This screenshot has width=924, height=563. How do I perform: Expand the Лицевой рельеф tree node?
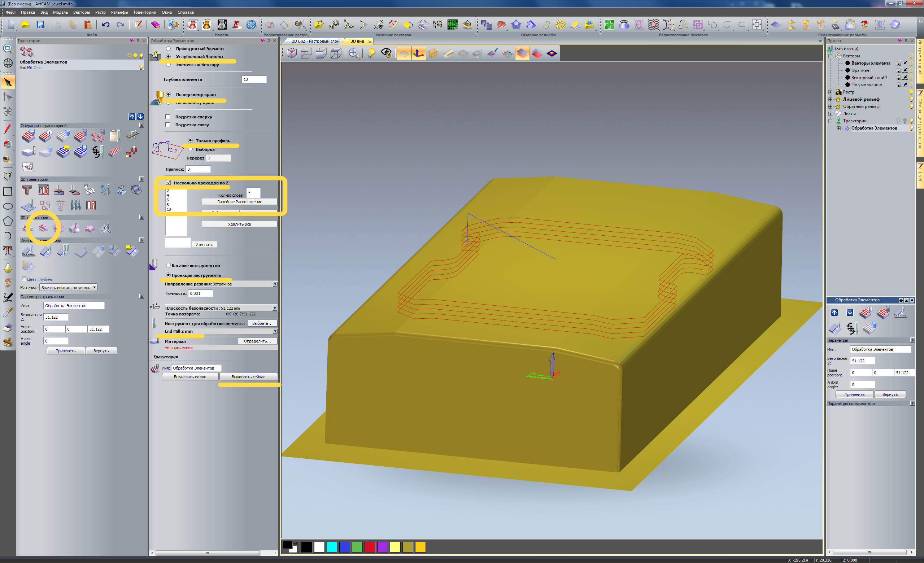click(x=830, y=99)
